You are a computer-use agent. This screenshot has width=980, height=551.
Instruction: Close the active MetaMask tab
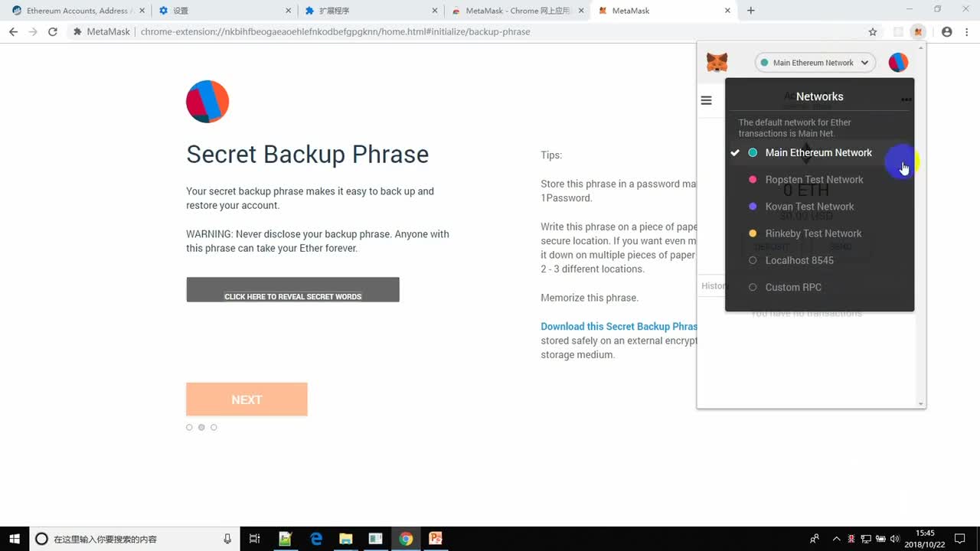(x=727, y=11)
